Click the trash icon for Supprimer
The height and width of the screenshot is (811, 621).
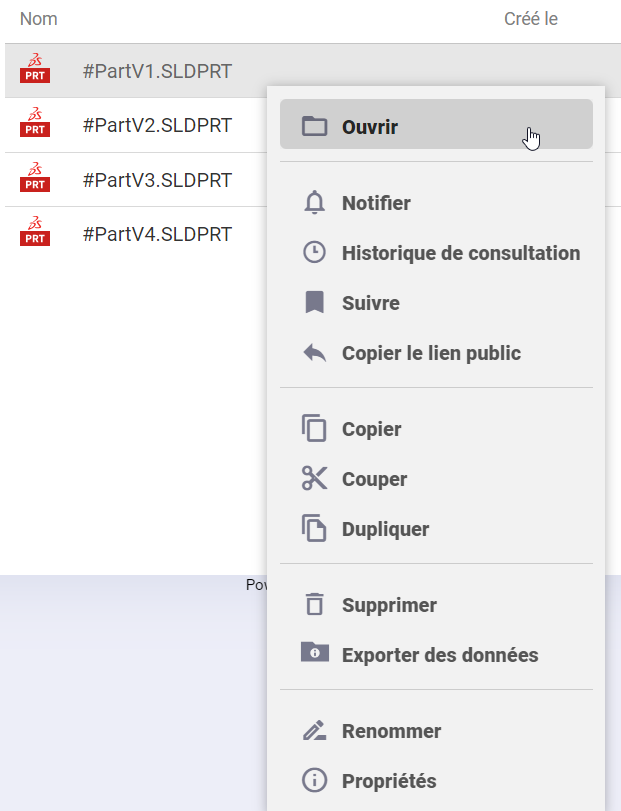(314, 605)
